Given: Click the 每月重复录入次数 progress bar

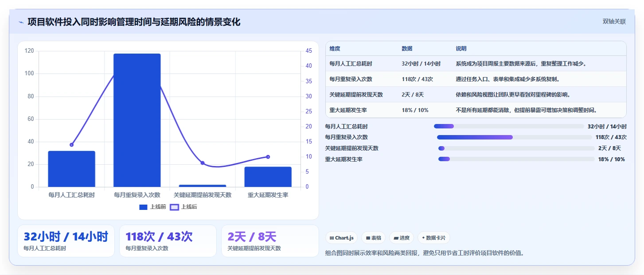Looking at the screenshot, I should coord(514,137).
